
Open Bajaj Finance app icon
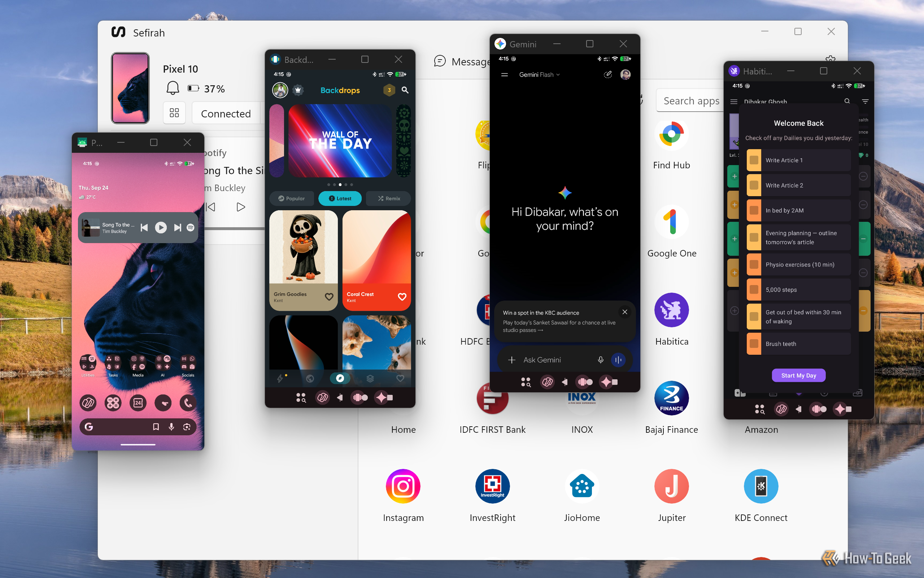671,398
